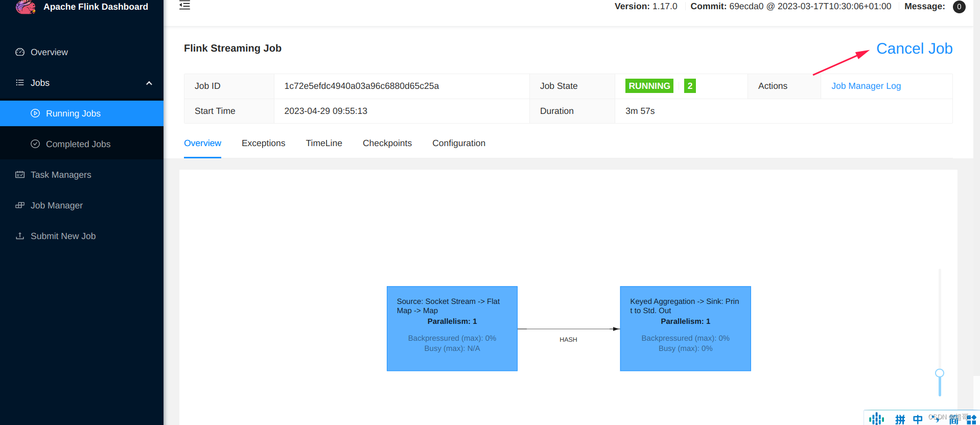Collapse the sidebar with the fold icon
The image size is (980, 425).
point(185,6)
